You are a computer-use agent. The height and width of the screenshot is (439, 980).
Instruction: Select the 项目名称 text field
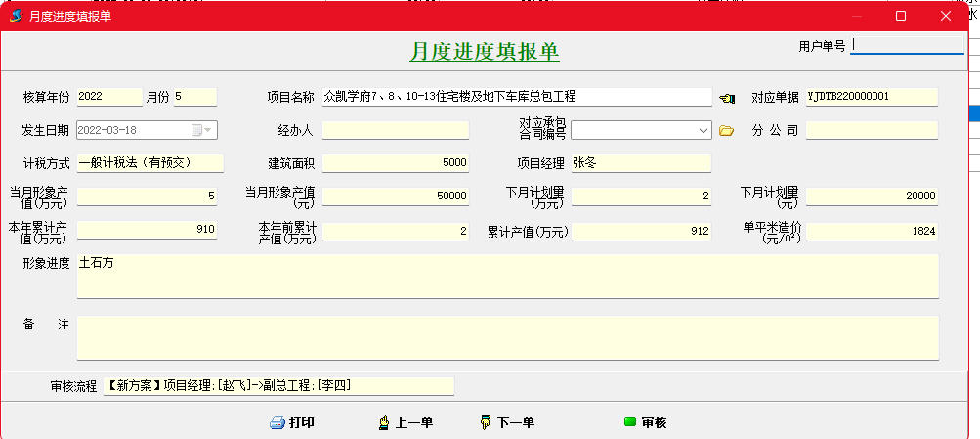tap(516, 97)
